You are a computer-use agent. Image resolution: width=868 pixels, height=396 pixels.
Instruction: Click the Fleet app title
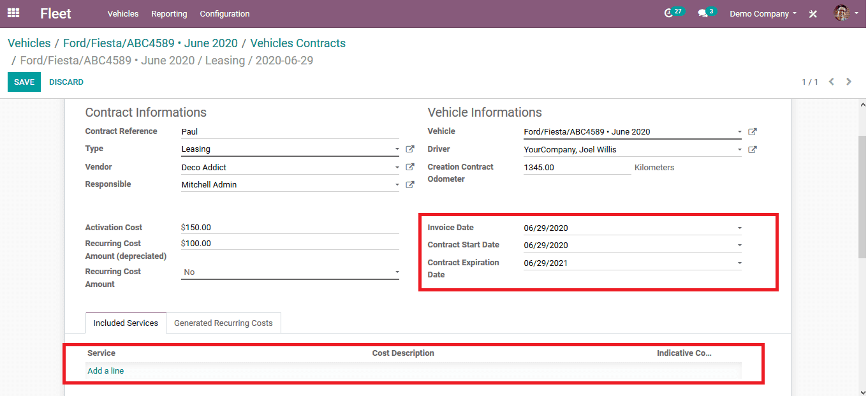tap(55, 13)
